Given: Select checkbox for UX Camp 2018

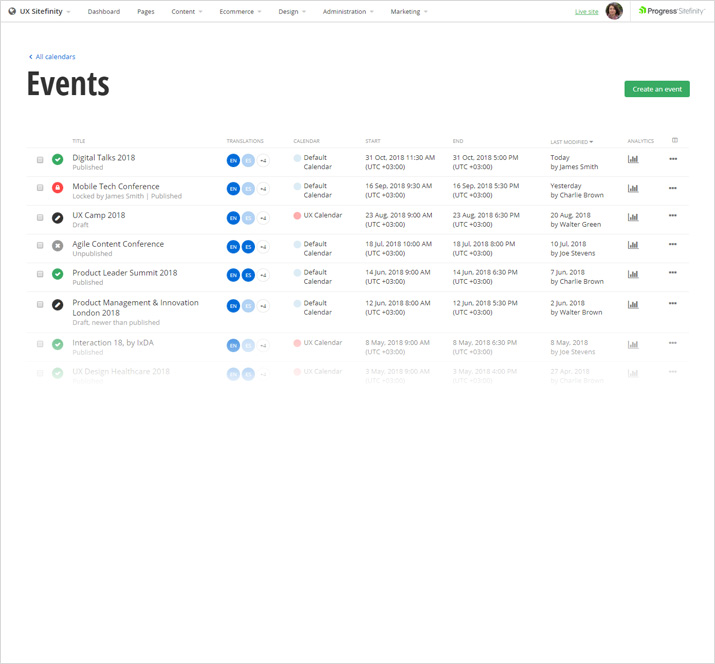Looking at the screenshot, I should click(40, 218).
